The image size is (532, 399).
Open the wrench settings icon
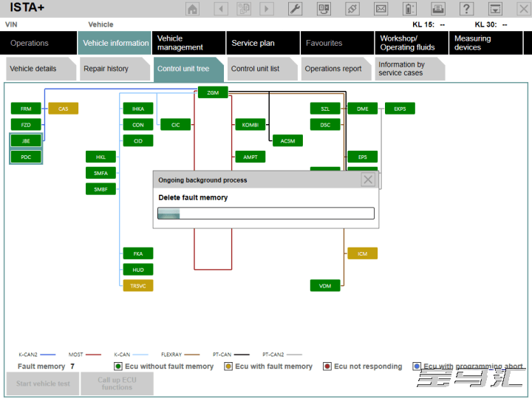click(295, 8)
